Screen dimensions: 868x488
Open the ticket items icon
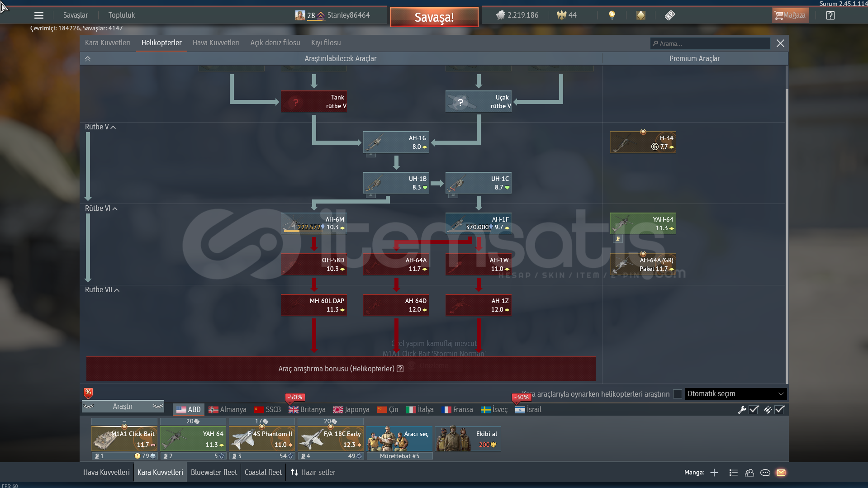pyautogui.click(x=670, y=15)
